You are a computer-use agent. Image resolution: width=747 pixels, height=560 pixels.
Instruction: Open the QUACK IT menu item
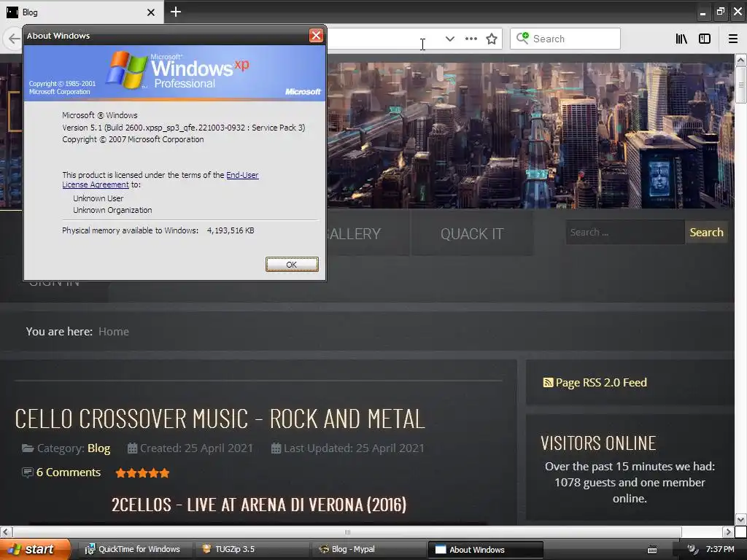tap(472, 234)
